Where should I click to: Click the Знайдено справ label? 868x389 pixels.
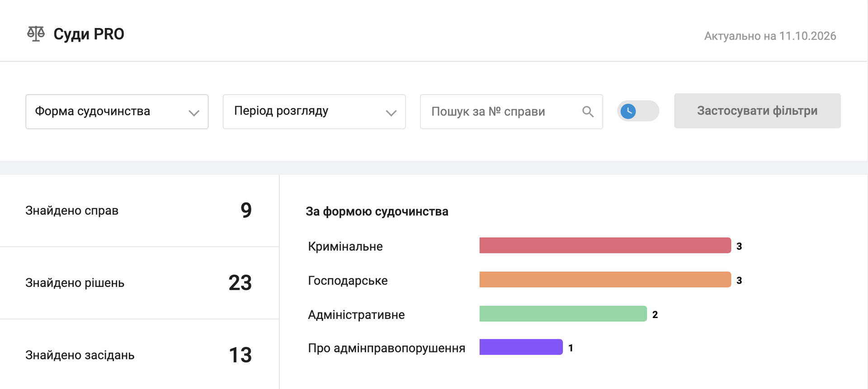click(72, 211)
